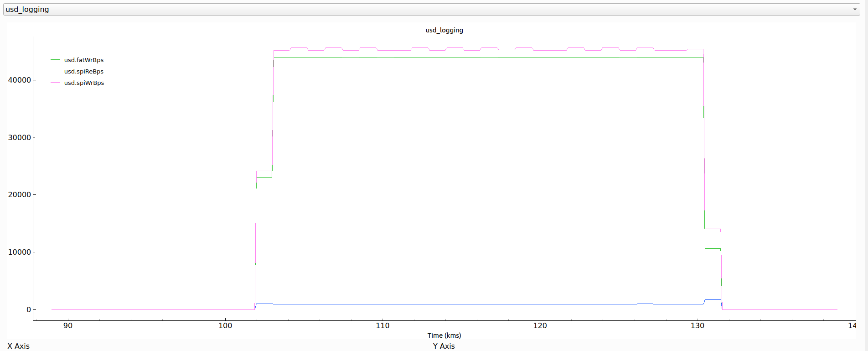
Task: Select the usd.spiWrBps legend label
Action: click(84, 83)
